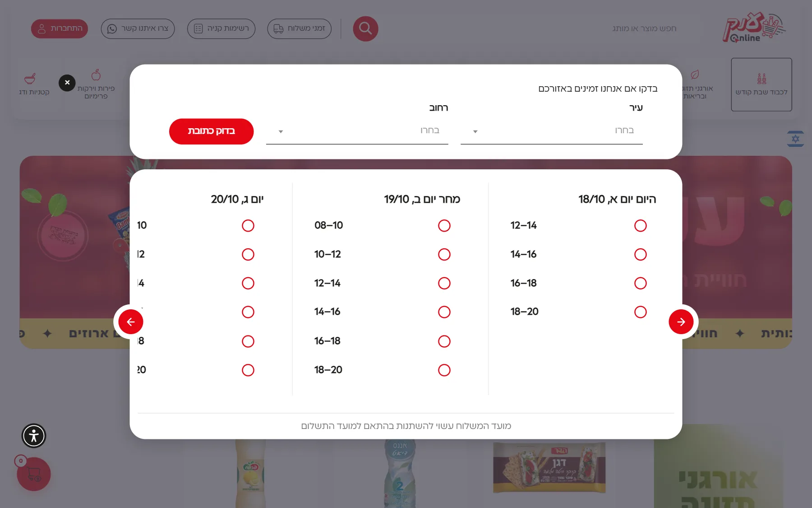Select the 18–20 slot for 19/10
Image resolution: width=812 pixels, height=508 pixels.
(x=444, y=370)
